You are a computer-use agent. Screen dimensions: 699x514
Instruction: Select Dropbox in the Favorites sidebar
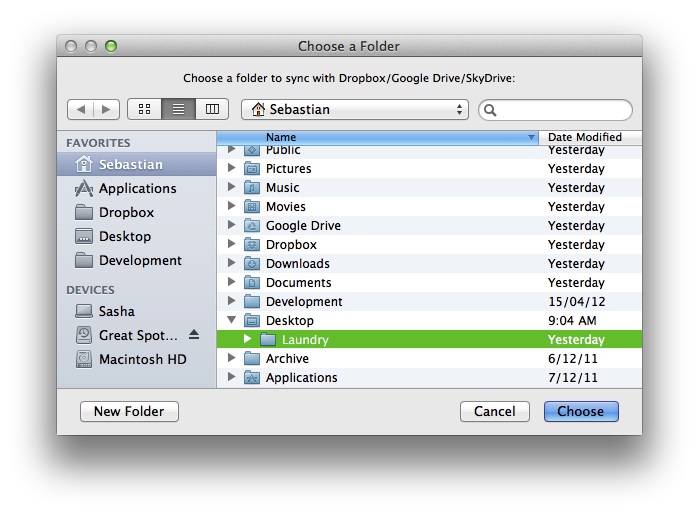[126, 212]
